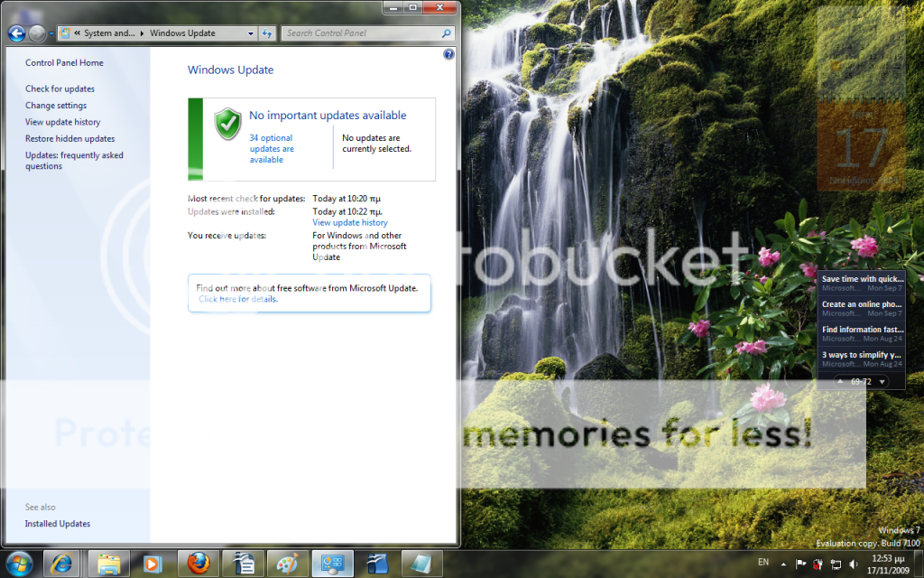Open recent pages dropdown next to Forward
The width and height of the screenshot is (924, 578).
pos(51,33)
